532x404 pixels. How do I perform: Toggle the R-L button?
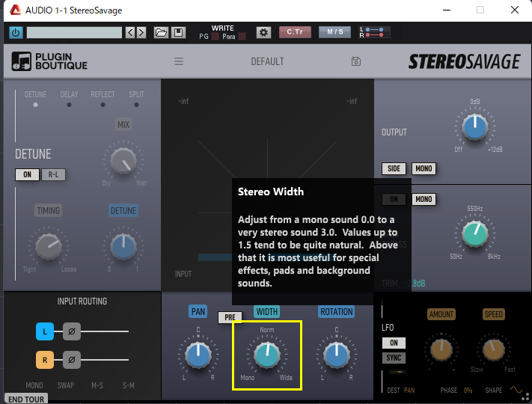click(x=53, y=175)
